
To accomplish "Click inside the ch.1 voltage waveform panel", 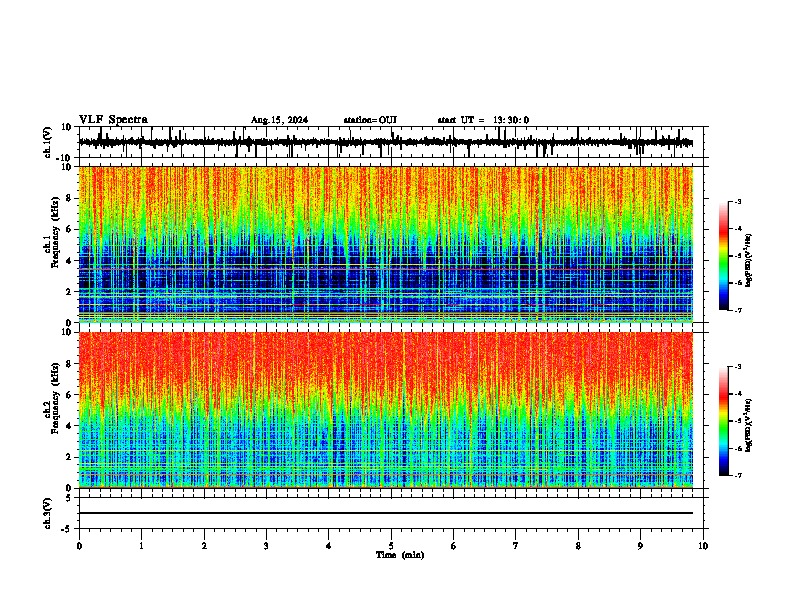I will coord(391,142).
